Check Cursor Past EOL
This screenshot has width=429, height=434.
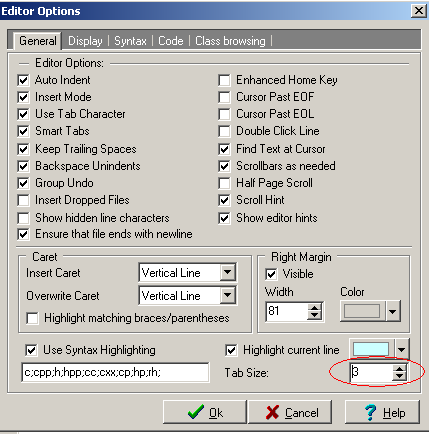[x=224, y=114]
